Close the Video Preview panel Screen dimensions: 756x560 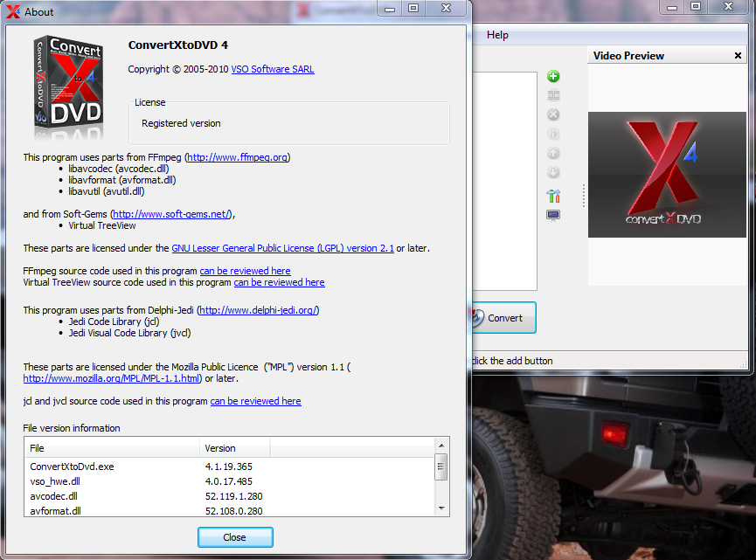(x=738, y=55)
